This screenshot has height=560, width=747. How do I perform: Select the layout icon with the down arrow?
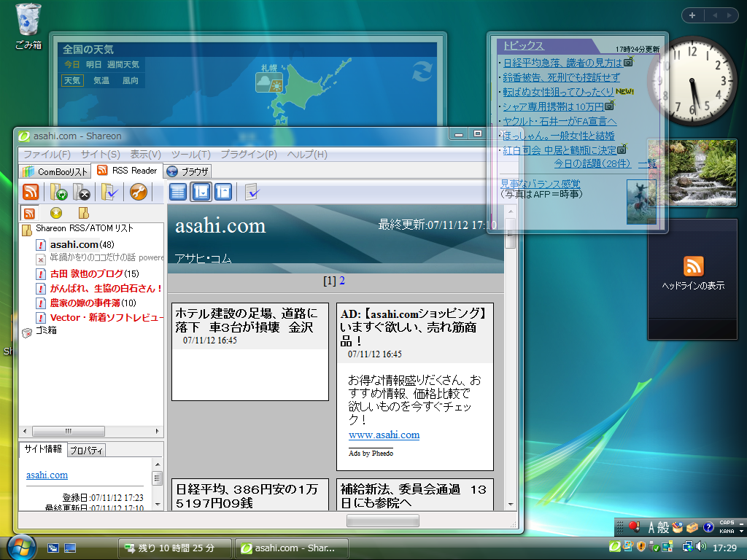[x=201, y=192]
